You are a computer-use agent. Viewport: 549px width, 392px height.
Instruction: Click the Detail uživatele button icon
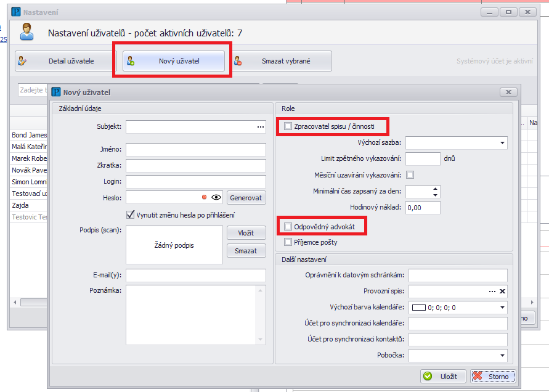coord(23,61)
